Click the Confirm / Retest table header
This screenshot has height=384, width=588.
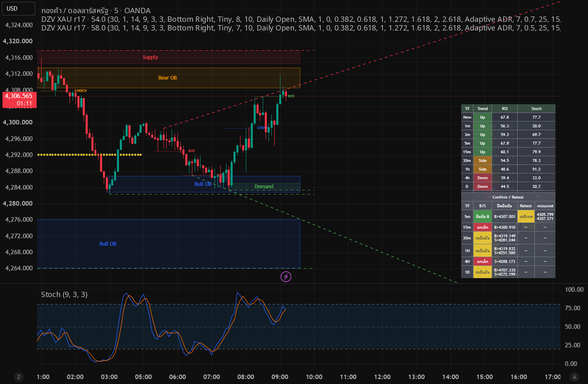point(508,197)
